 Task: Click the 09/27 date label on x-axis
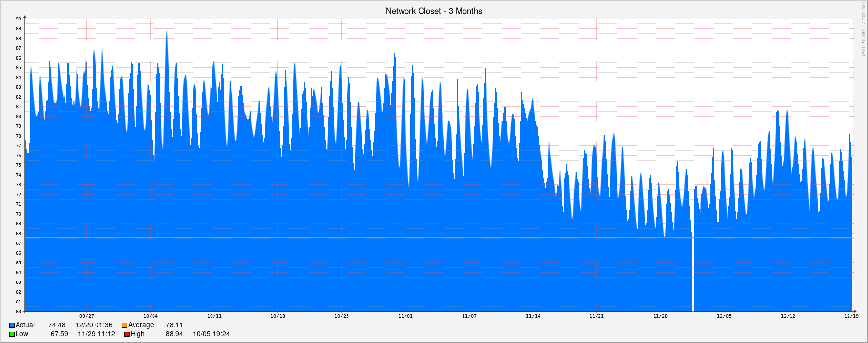87,316
